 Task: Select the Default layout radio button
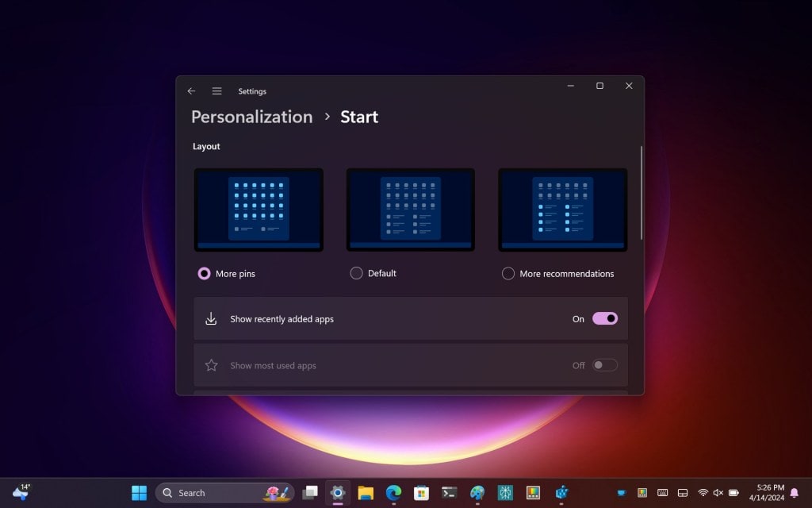pos(356,273)
